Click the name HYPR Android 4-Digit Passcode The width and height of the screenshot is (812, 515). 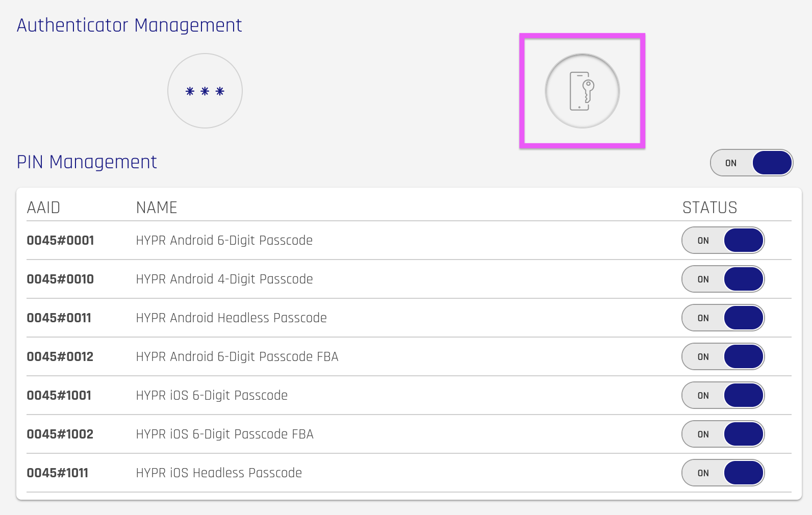224,279
